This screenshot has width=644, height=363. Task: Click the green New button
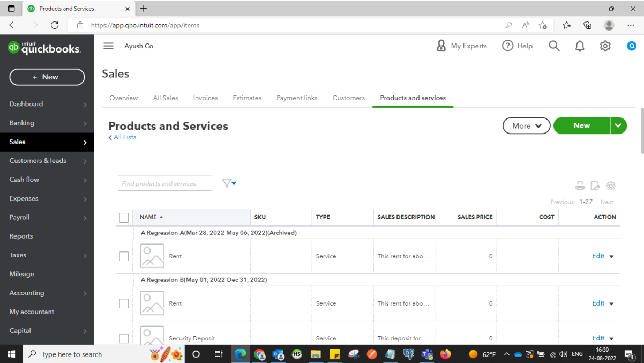(581, 126)
